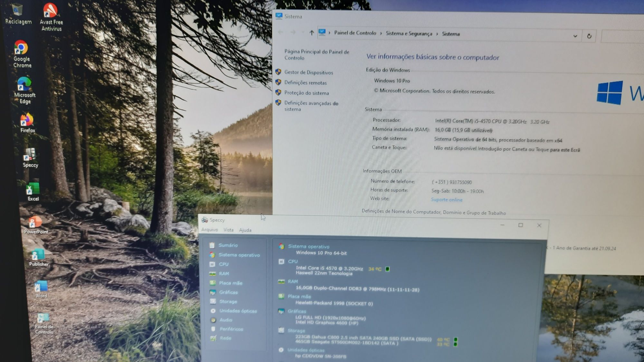Open Ajuda menu in Speccy
The image size is (644, 362).
245,230
